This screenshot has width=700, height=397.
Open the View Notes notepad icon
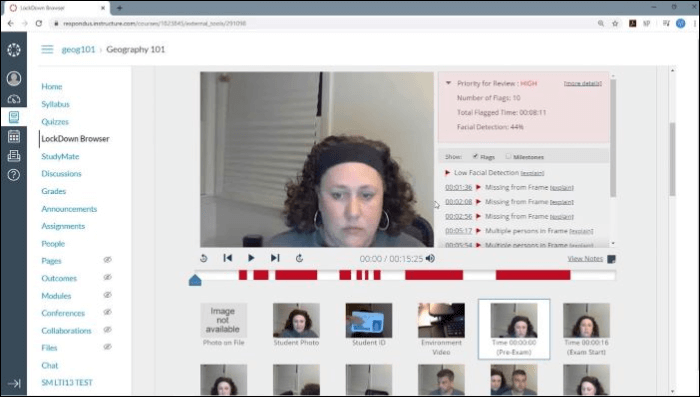612,259
